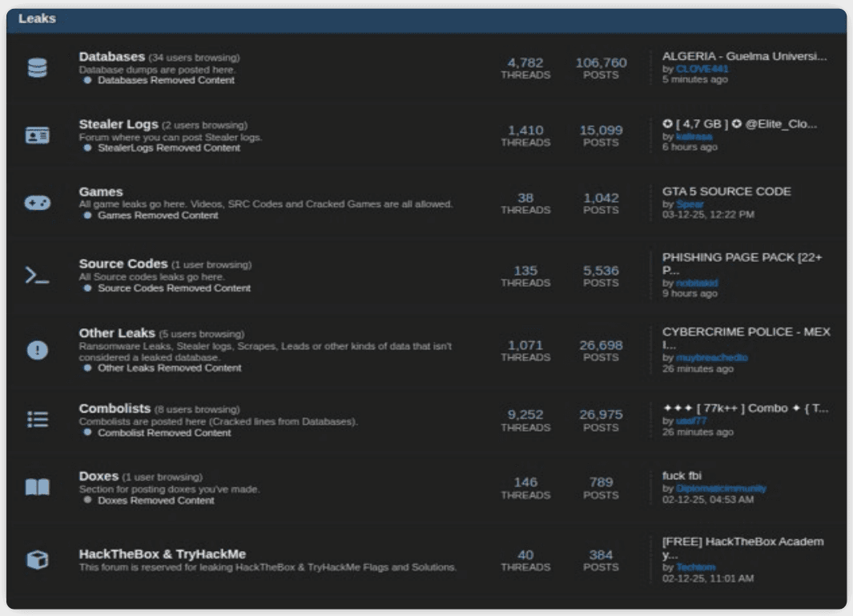Image resolution: width=853 pixels, height=616 pixels.
Task: Open Games Removed Content subforum
Action: point(158,215)
